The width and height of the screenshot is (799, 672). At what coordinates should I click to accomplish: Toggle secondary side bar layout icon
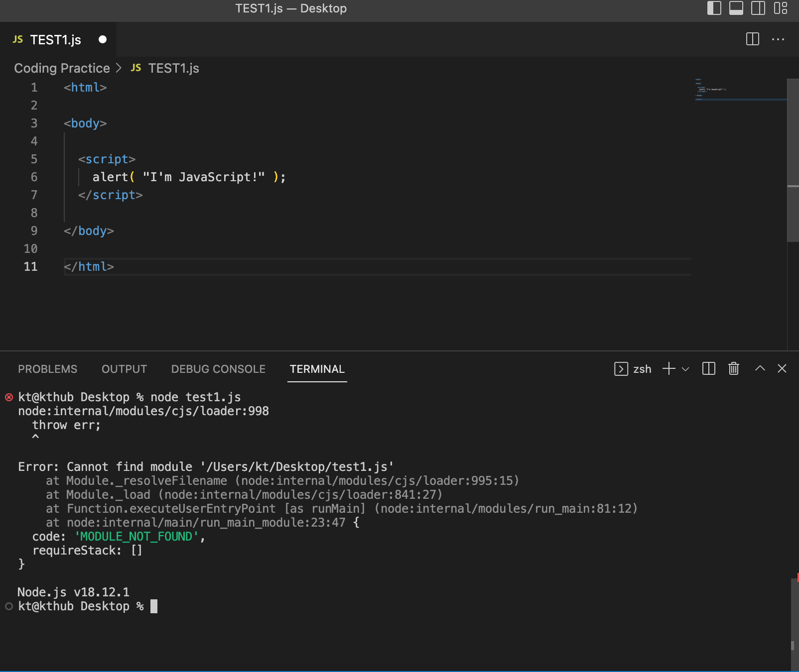tap(758, 8)
